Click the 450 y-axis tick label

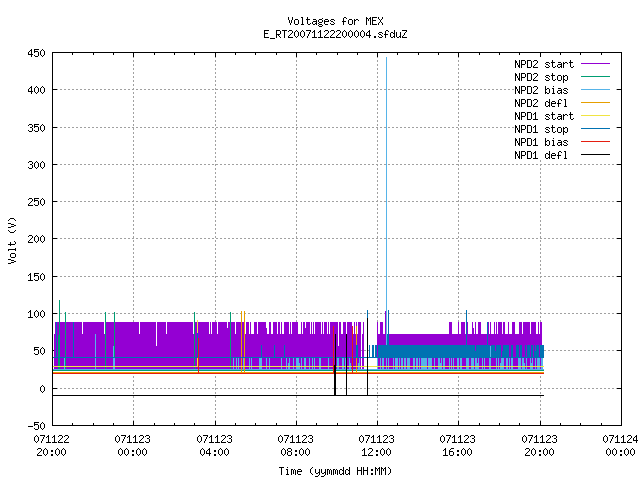pyautogui.click(x=36, y=53)
